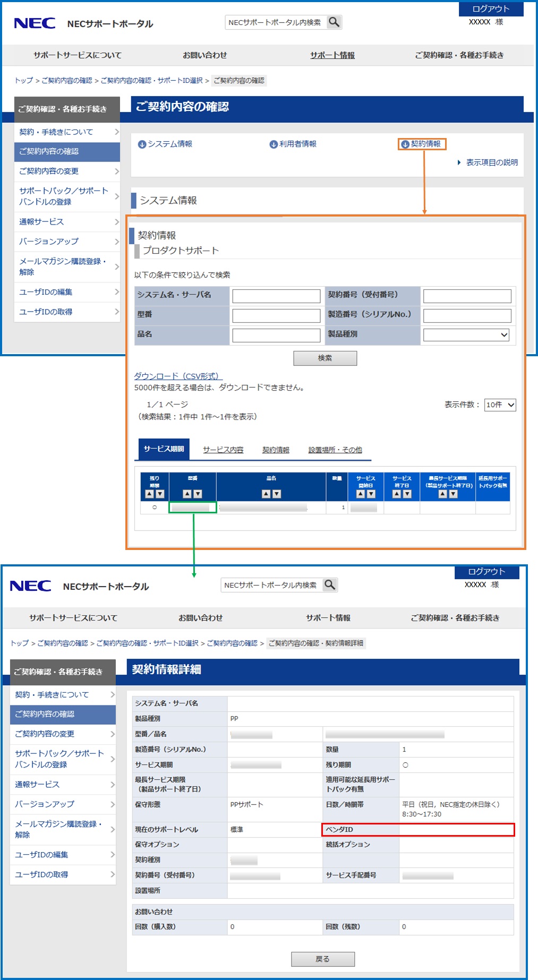
Task: Click 利用者情報 down-arrow anchor icon
Action: point(274,144)
